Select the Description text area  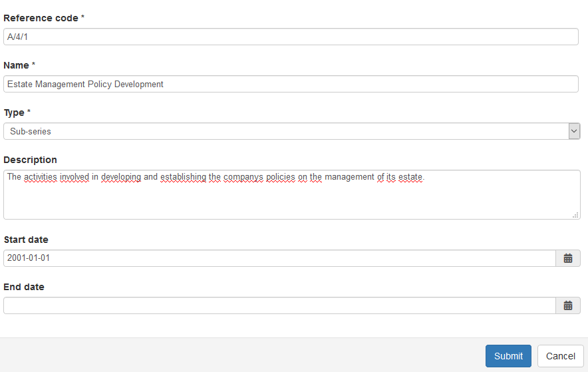point(292,194)
